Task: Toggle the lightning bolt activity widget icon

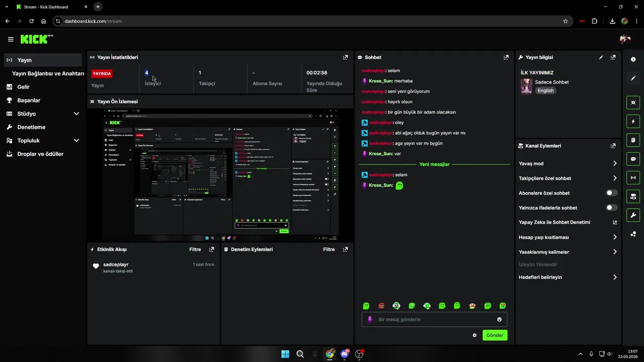Action: tap(633, 121)
